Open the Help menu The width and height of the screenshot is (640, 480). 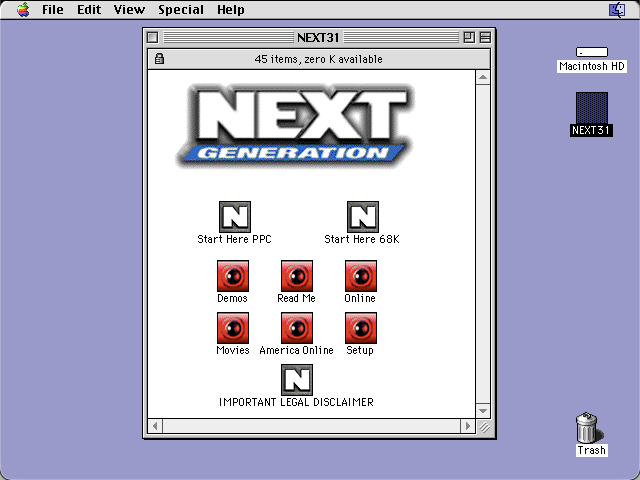(231, 9)
